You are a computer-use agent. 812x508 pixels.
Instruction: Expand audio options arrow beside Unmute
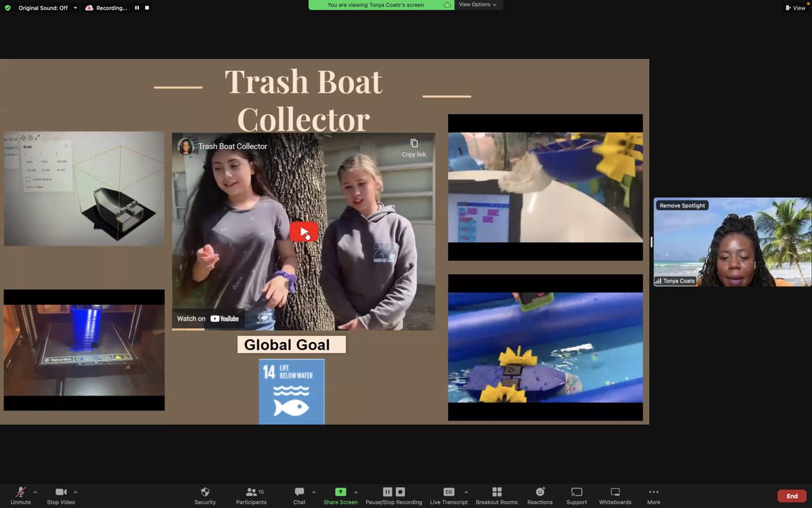pos(35,492)
